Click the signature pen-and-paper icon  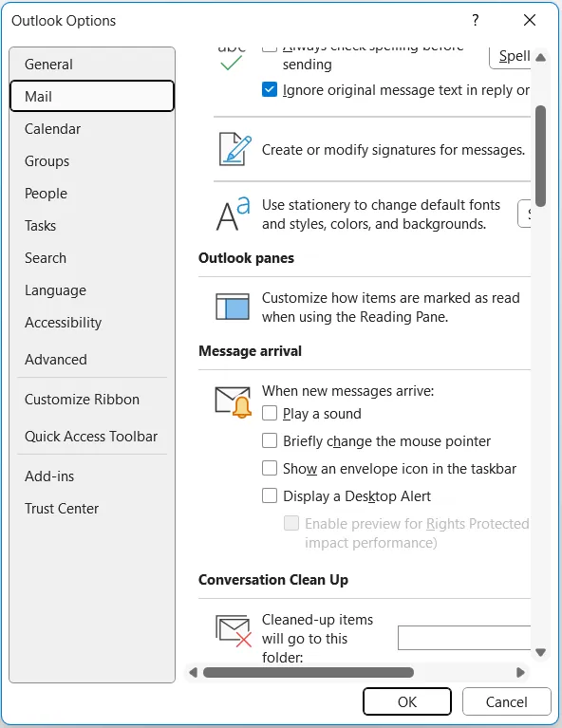[235, 149]
